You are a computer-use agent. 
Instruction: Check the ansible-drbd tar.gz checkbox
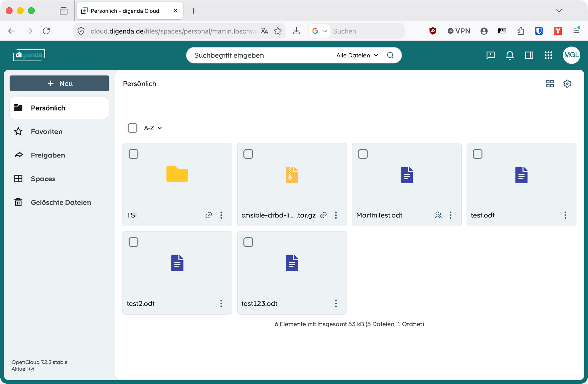click(248, 154)
